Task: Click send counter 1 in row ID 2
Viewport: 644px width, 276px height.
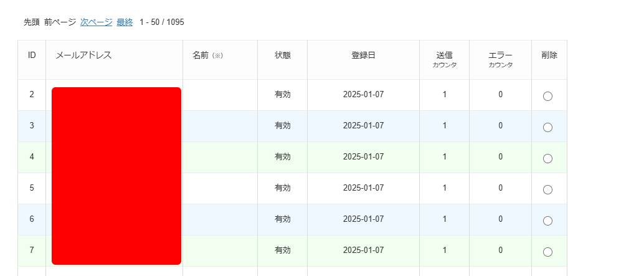Action: click(445, 95)
